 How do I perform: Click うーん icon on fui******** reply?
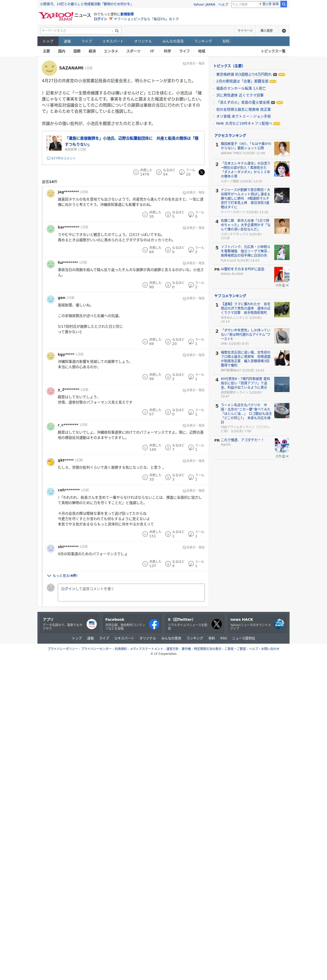click(191, 285)
